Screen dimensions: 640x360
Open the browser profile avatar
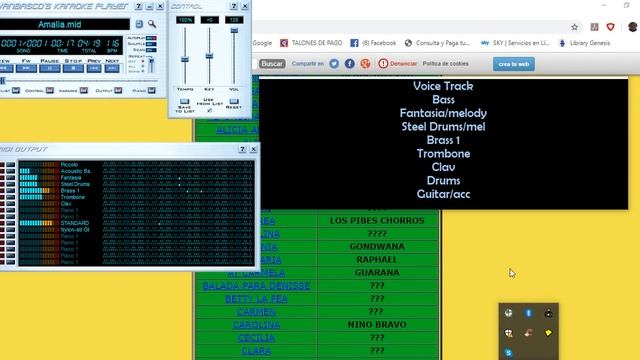[633, 27]
